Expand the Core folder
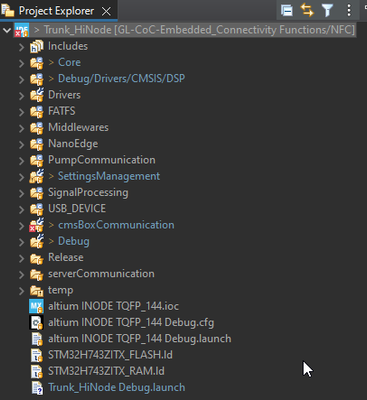The height and width of the screenshot is (400, 367). 22,63
